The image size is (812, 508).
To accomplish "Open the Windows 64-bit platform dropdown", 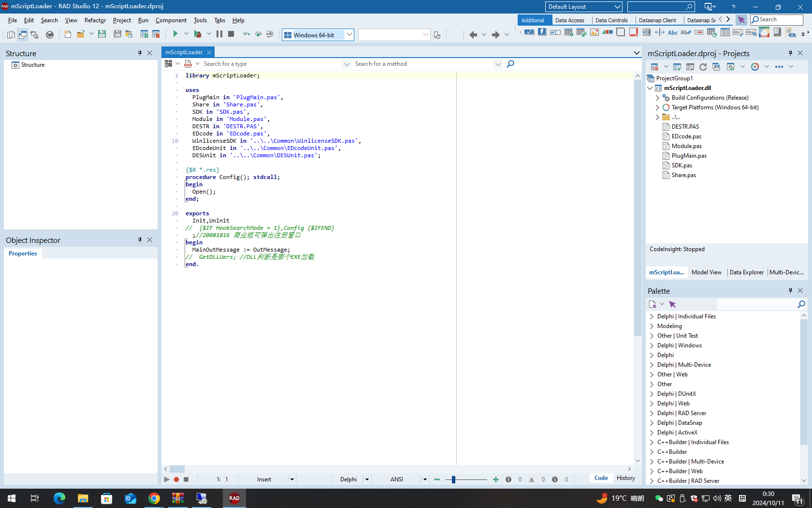I will click(x=349, y=35).
